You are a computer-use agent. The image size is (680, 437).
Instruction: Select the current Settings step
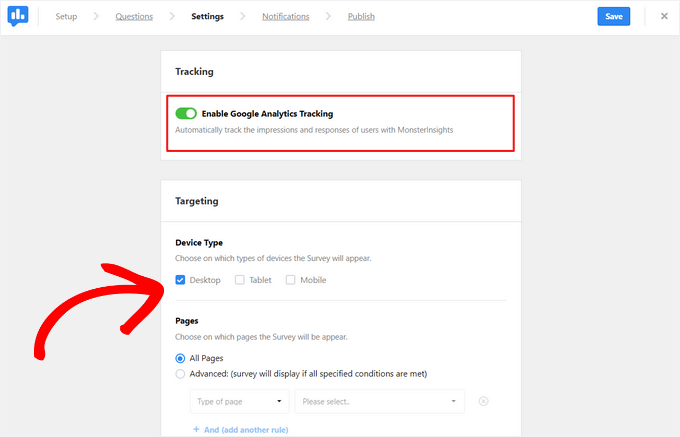click(207, 17)
